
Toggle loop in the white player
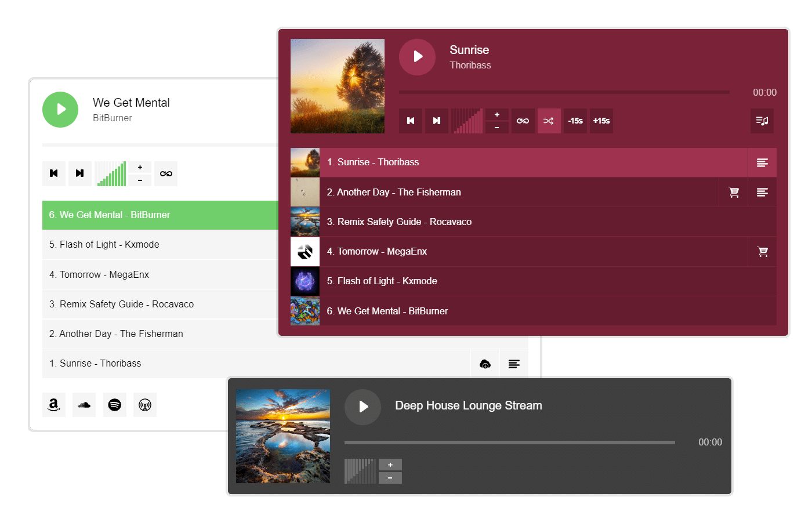(x=166, y=174)
